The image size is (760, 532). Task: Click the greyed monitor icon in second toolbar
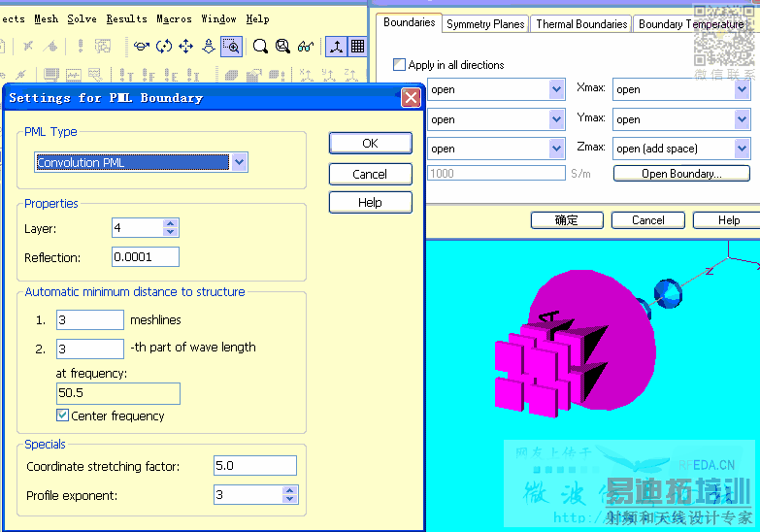point(51,75)
